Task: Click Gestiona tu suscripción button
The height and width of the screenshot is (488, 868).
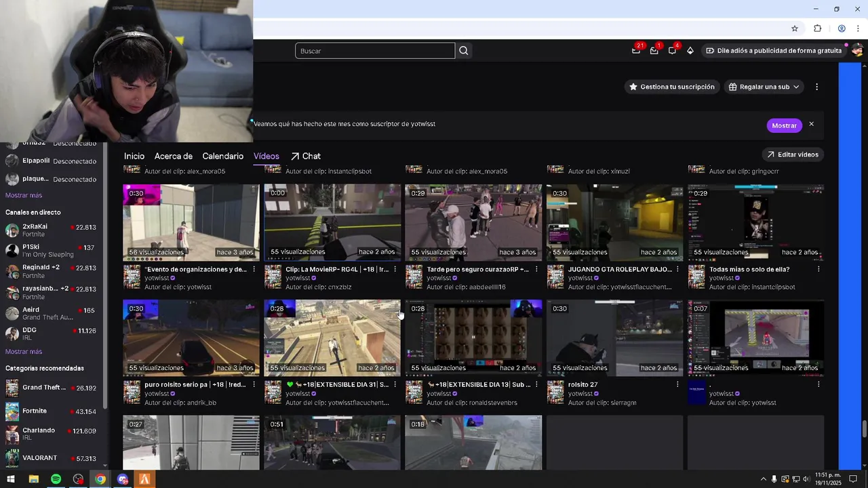Action: [x=672, y=87]
